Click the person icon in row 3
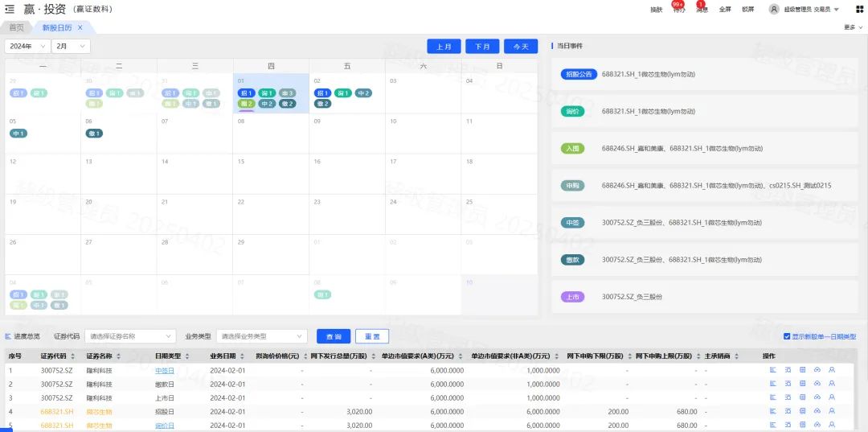Screen dimensions: 868x432 [x=832, y=397]
